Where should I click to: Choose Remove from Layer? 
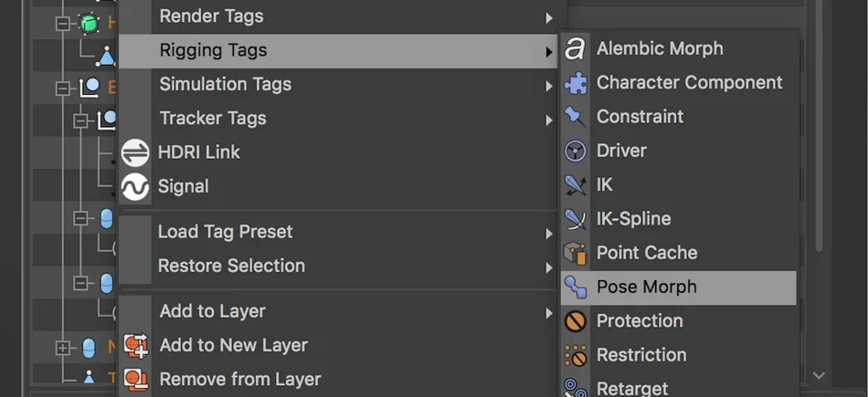click(x=240, y=380)
